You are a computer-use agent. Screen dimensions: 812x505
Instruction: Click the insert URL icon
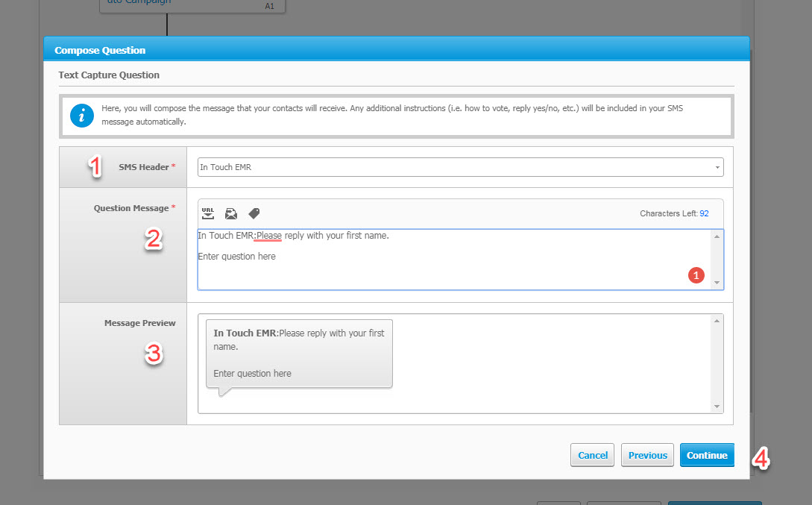208,213
